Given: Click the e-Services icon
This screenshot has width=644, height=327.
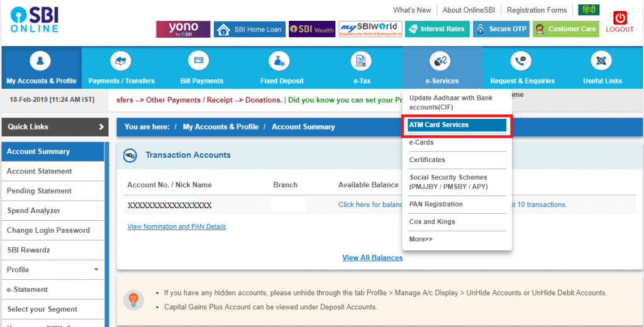Looking at the screenshot, I should pos(440,61).
